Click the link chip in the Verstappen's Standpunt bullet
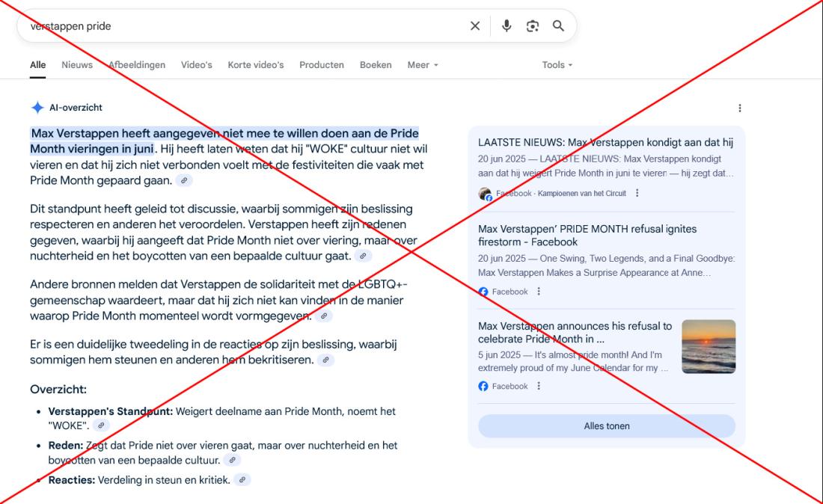The image size is (823, 504). 101,425
